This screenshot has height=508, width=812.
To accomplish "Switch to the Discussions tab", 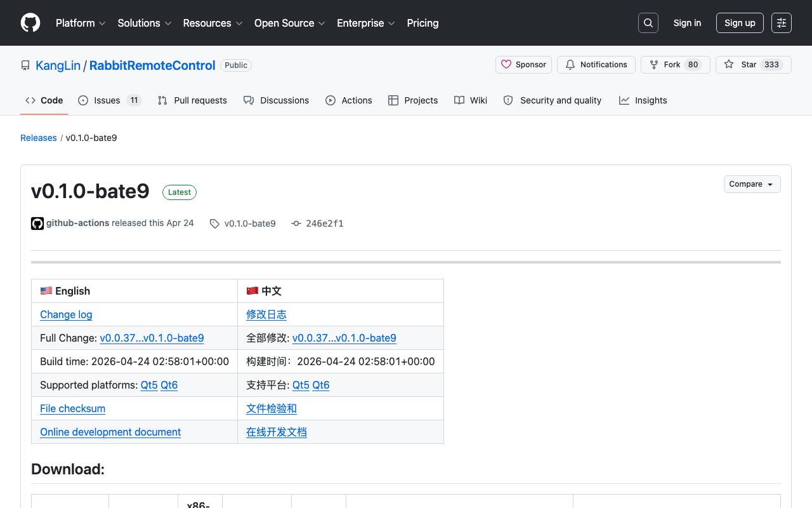I will click(277, 100).
